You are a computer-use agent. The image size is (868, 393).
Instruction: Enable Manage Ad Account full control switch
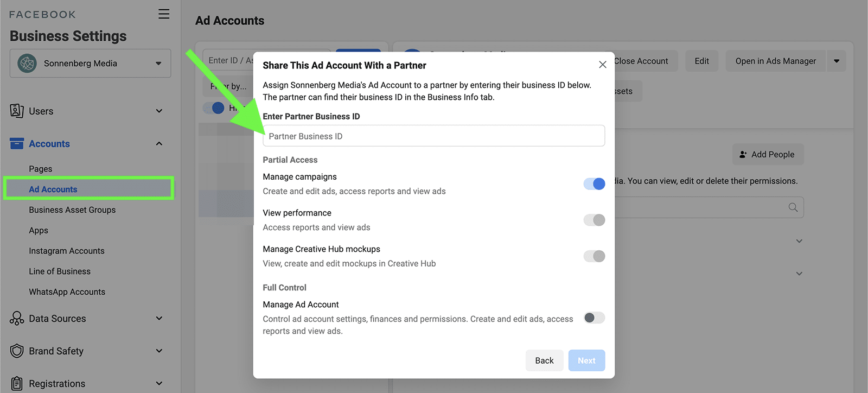point(594,318)
